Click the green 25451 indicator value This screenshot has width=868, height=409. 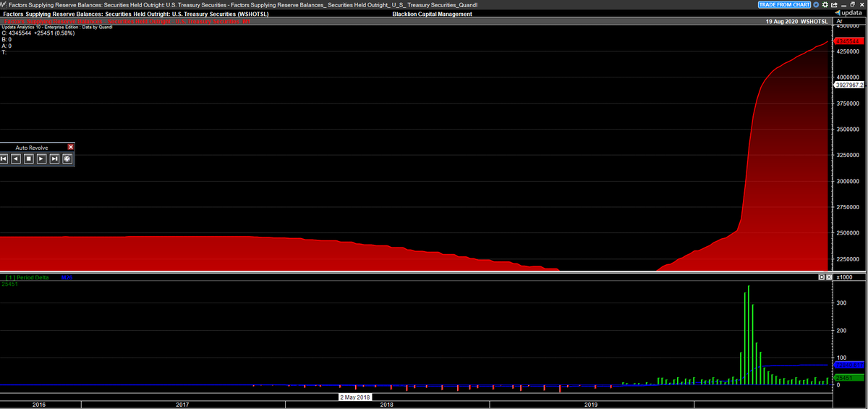coord(10,284)
